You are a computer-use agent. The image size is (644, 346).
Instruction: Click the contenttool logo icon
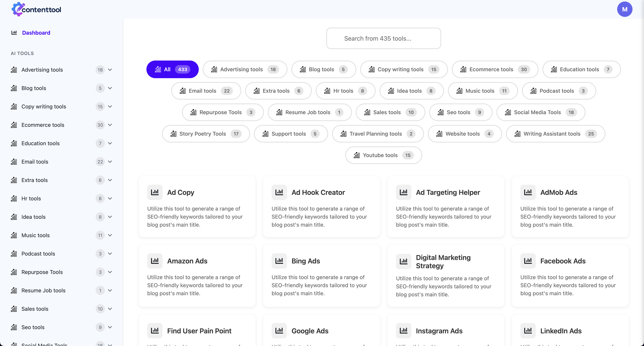18,10
